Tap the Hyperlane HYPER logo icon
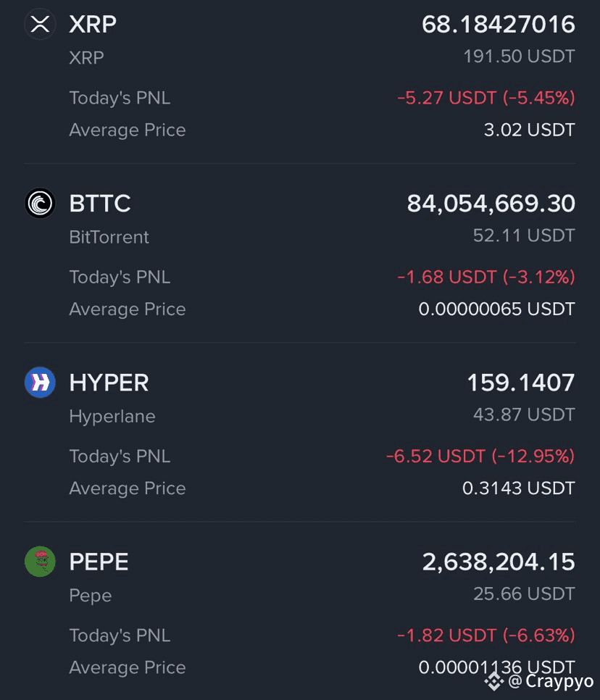The height and width of the screenshot is (700, 600). (x=40, y=382)
